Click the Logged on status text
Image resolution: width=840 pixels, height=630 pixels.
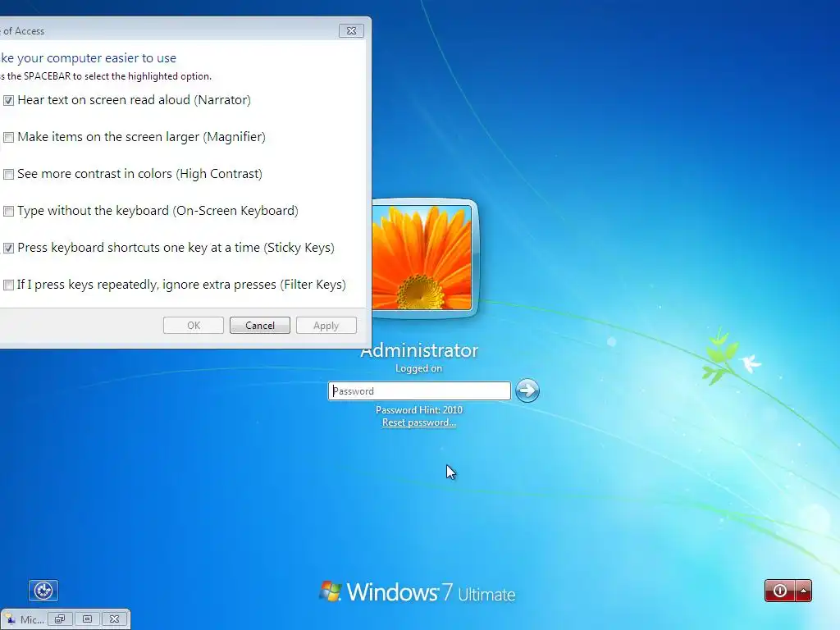(x=418, y=368)
